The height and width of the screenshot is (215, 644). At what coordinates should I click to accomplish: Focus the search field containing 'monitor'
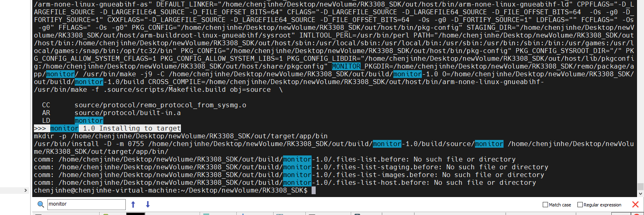coord(86,204)
